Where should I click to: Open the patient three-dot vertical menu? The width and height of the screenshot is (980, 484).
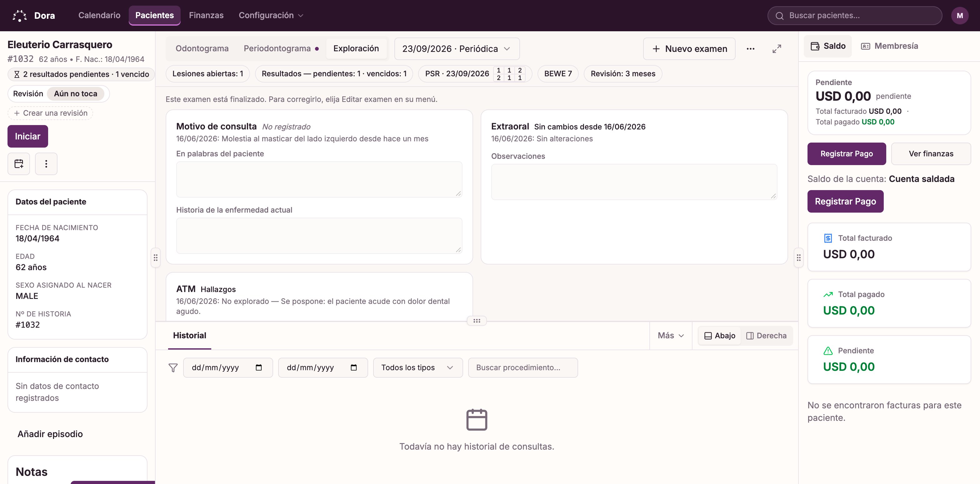point(46,164)
